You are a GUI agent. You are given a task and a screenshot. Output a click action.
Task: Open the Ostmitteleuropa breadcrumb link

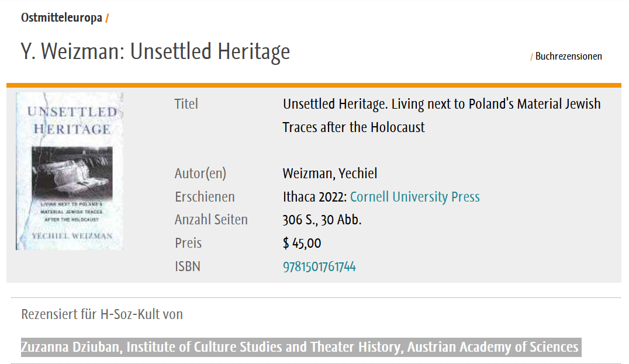(x=61, y=18)
